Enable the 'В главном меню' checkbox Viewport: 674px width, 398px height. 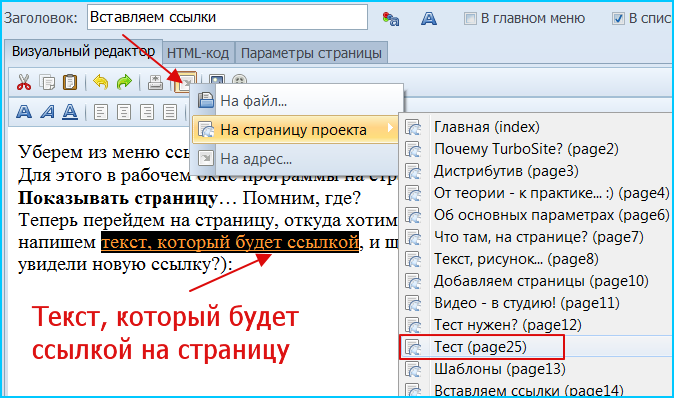pos(470,18)
